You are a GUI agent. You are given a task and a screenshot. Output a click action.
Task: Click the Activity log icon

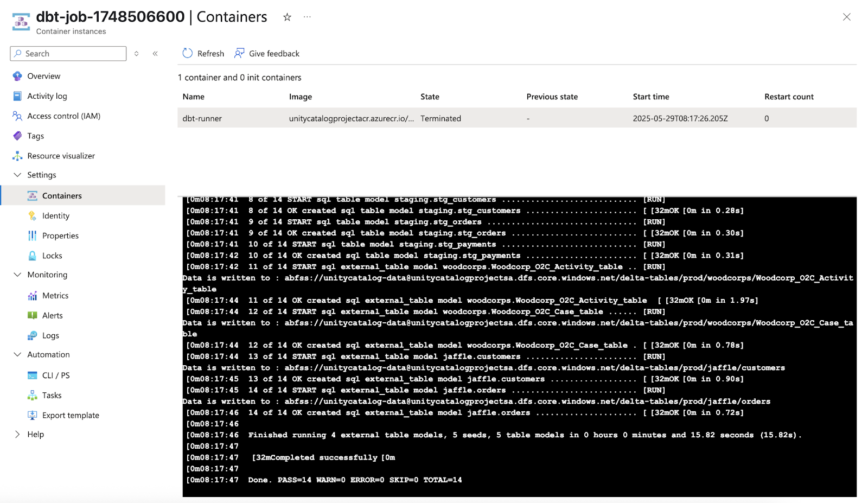click(x=17, y=96)
